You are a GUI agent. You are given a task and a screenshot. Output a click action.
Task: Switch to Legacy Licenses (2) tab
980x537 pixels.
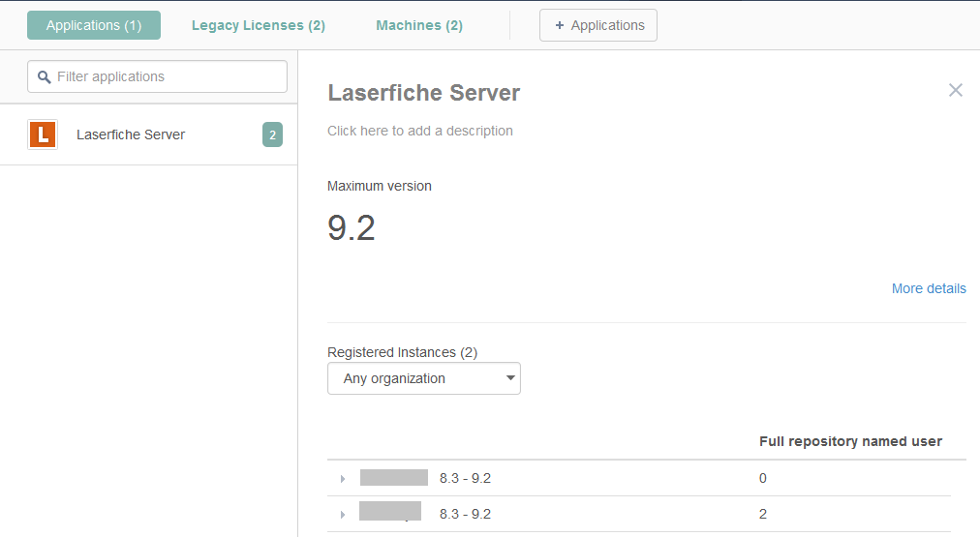(x=259, y=25)
